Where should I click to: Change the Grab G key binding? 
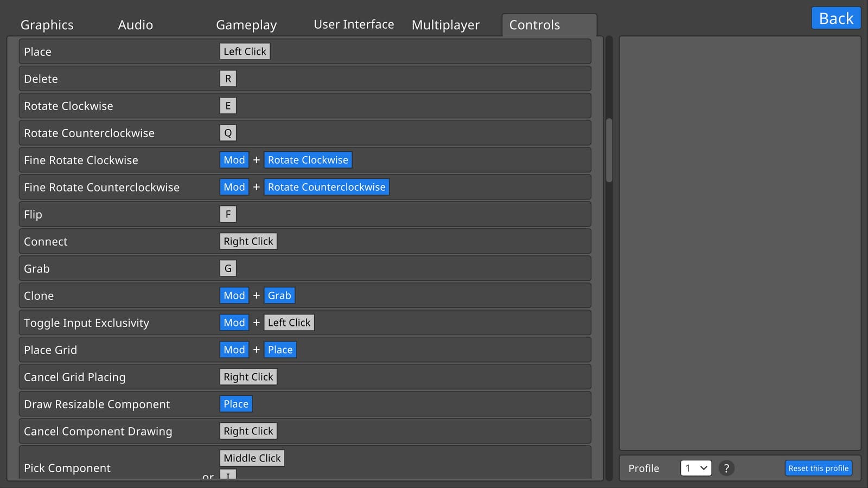(228, 268)
